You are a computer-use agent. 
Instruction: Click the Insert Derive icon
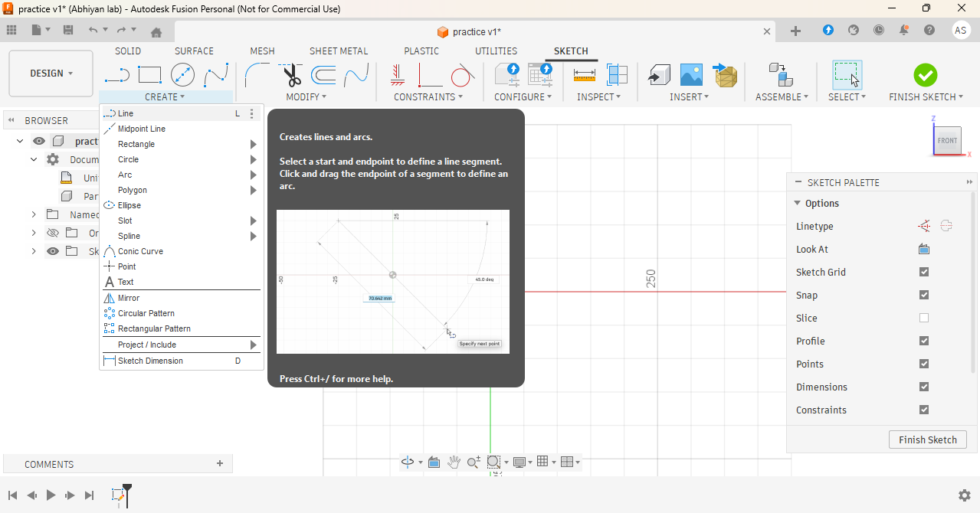pyautogui.click(x=659, y=75)
